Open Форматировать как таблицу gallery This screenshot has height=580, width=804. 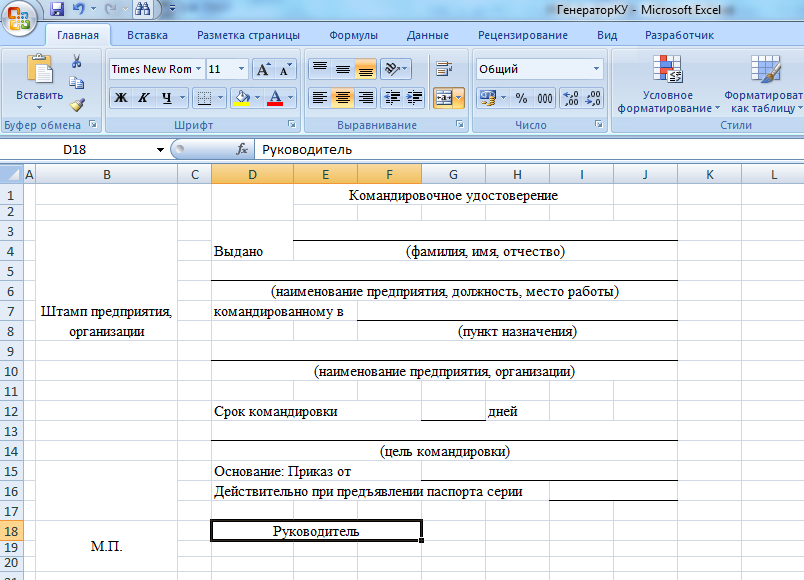[x=764, y=84]
